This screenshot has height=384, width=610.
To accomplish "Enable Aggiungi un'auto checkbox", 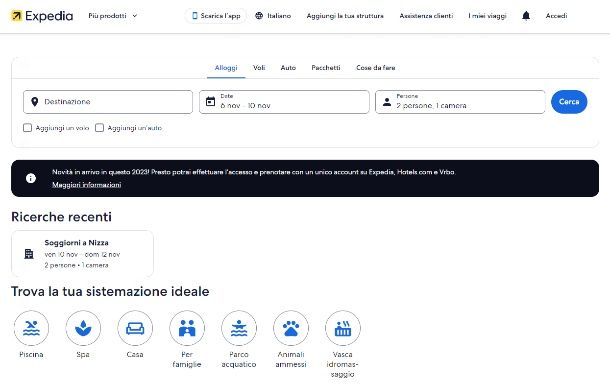I will coord(100,128).
